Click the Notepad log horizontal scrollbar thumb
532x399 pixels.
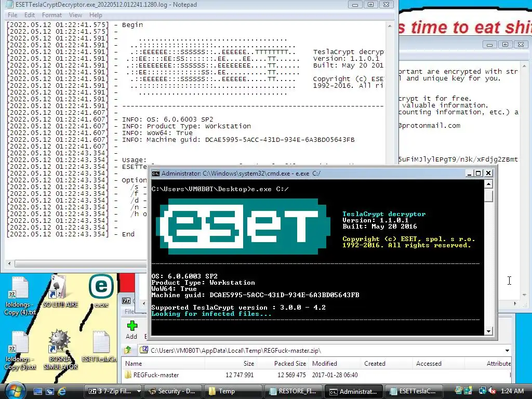pyautogui.click(x=81, y=263)
